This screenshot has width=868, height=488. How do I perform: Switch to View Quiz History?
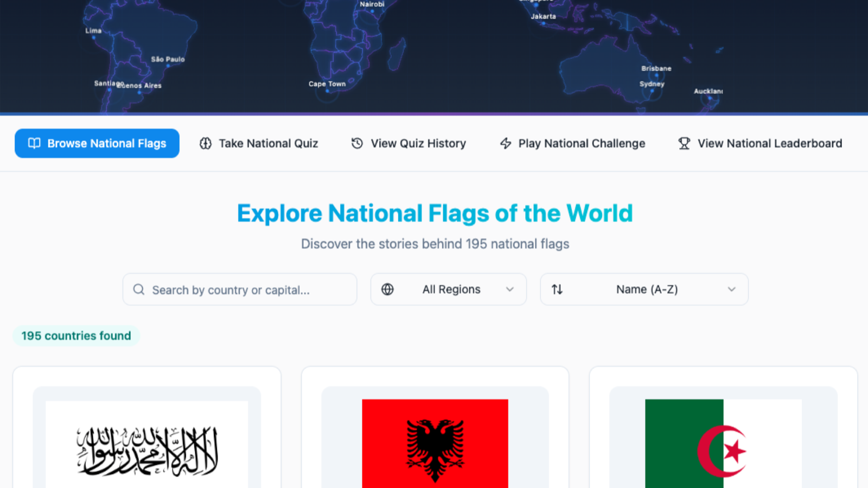pos(418,143)
